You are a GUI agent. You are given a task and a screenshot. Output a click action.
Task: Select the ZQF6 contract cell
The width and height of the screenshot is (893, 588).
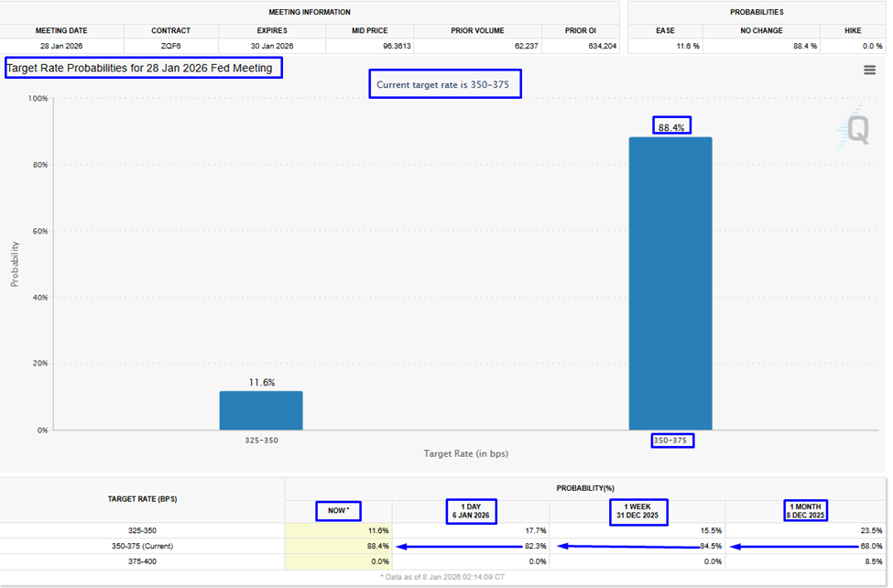coord(170,45)
